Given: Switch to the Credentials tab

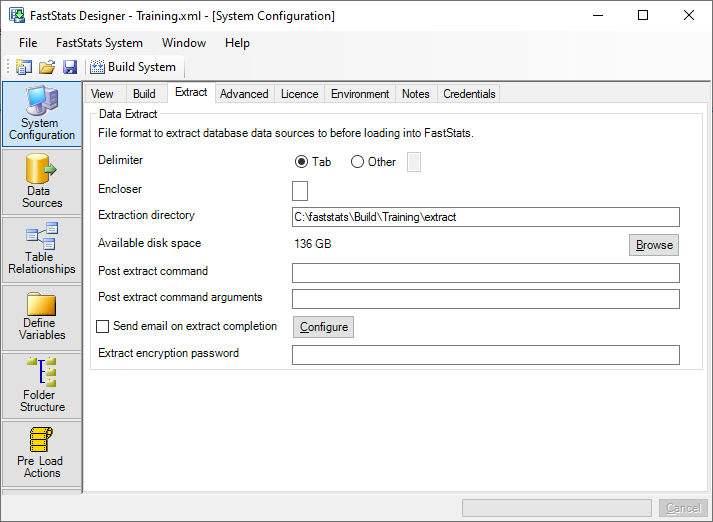Looking at the screenshot, I should (x=469, y=94).
